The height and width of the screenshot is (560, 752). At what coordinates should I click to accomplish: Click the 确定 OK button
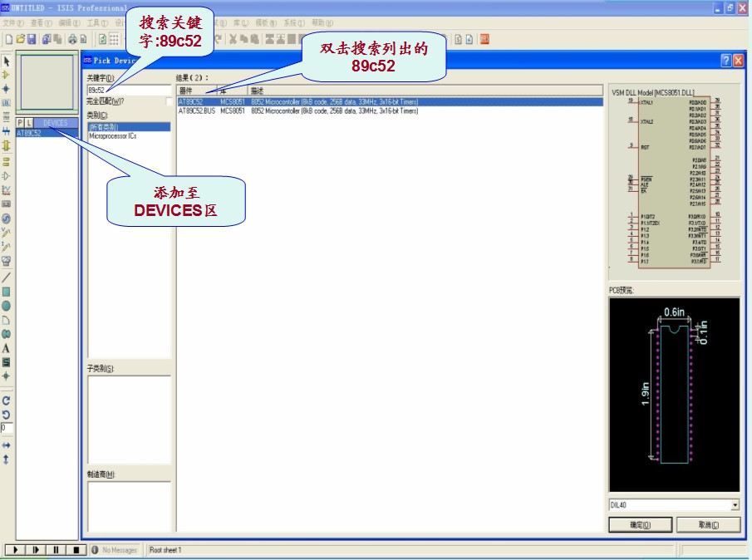[640, 525]
